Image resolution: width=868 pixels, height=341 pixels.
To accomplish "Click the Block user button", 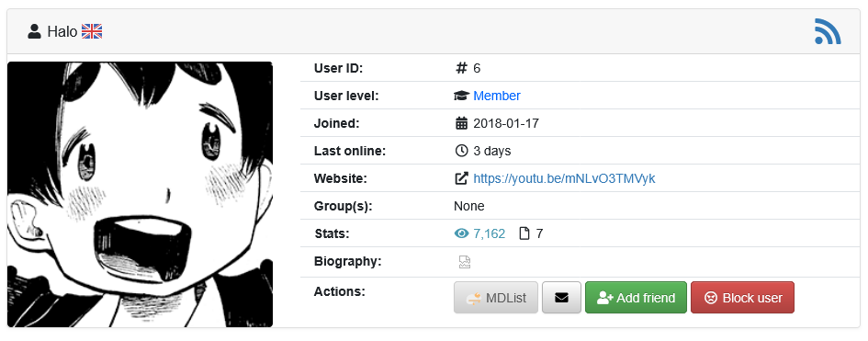I will click(742, 298).
